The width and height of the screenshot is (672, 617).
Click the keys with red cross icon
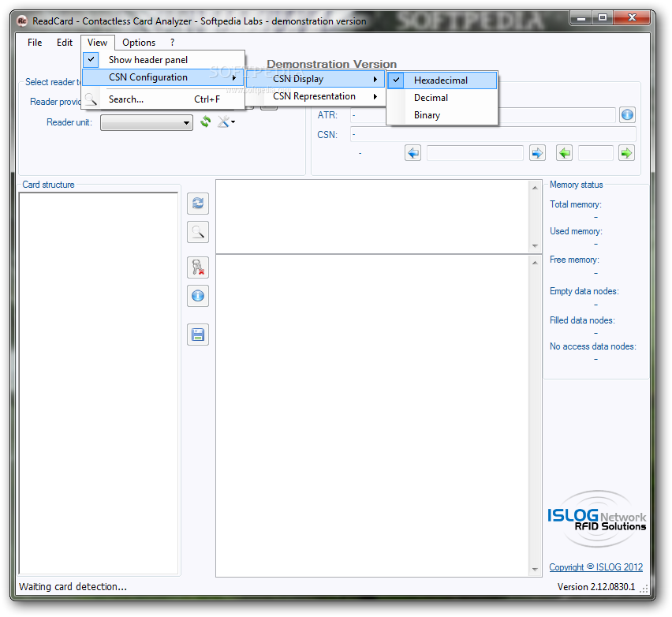[x=198, y=267]
